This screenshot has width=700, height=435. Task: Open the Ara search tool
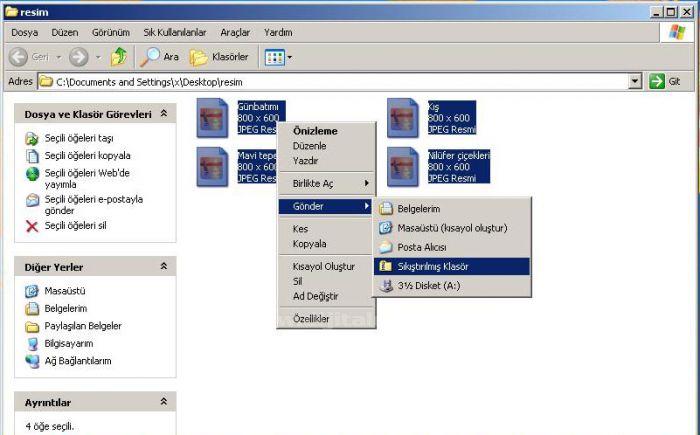coord(160,57)
